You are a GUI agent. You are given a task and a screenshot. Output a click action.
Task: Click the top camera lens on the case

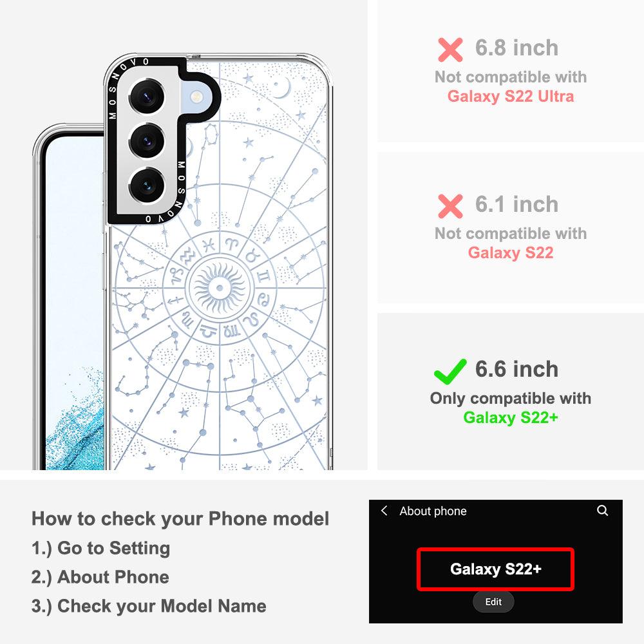(147, 97)
